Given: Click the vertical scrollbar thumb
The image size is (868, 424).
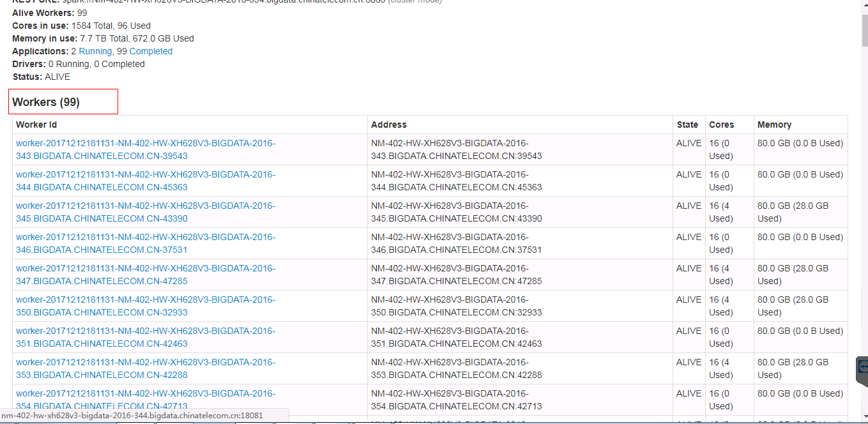Looking at the screenshot, I should [x=864, y=31].
